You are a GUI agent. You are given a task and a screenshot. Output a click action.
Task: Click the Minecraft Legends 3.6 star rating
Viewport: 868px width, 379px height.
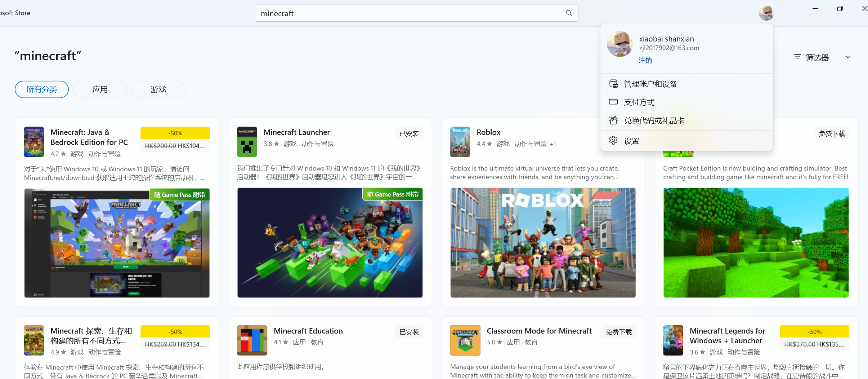coord(697,352)
